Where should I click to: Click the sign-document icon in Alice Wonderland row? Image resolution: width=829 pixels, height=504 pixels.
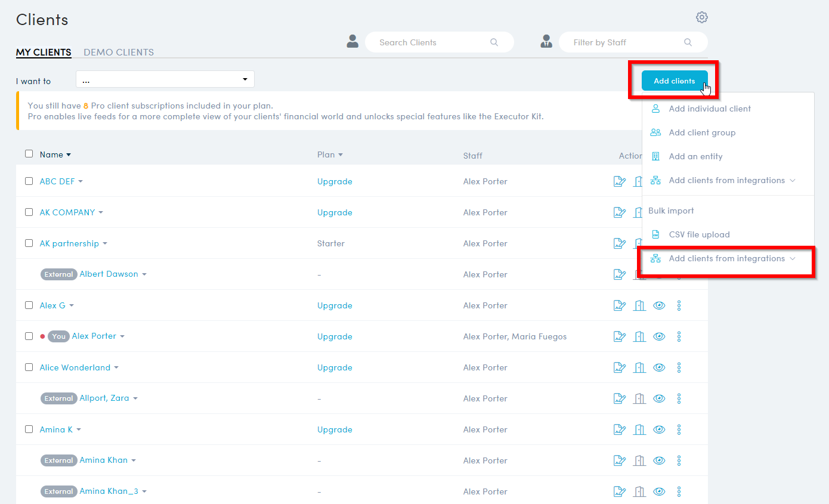(620, 367)
